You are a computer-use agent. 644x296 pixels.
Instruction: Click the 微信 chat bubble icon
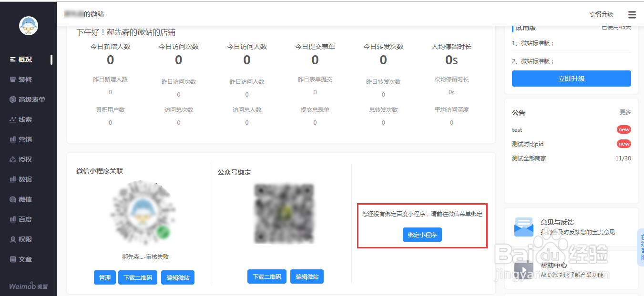pos(13,199)
